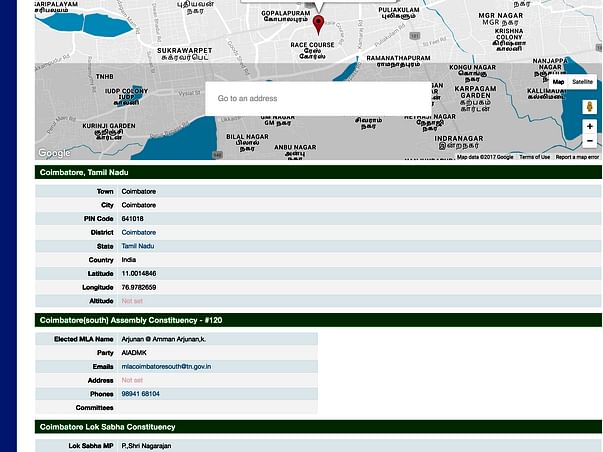The height and width of the screenshot is (452, 603).
Task: Select the elected MLA name Arjunan
Action: [x=163, y=339]
